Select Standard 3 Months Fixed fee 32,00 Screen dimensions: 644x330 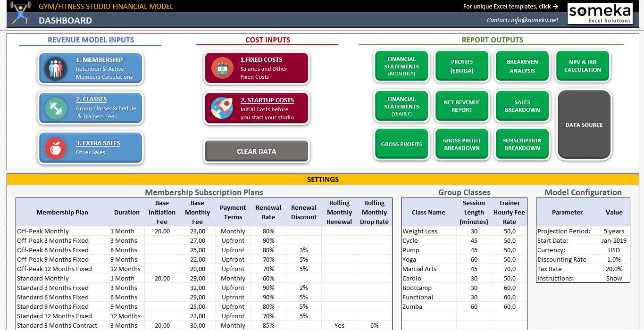(x=197, y=288)
